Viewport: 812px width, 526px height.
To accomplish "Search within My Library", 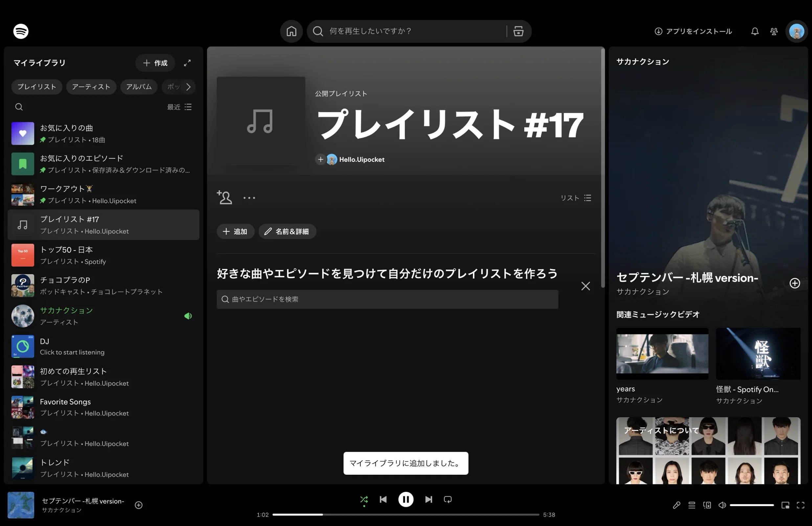I will click(19, 107).
